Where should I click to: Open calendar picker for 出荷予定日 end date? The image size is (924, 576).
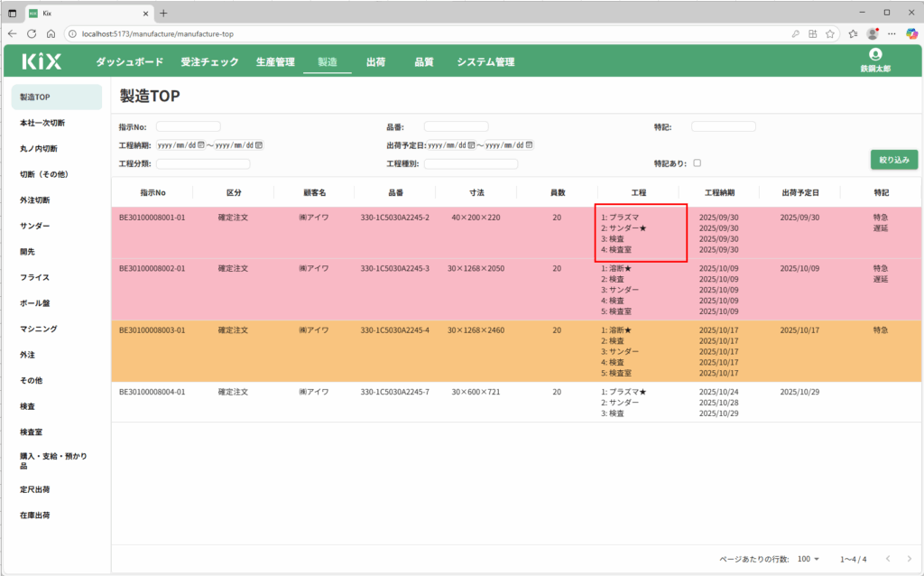tap(530, 145)
